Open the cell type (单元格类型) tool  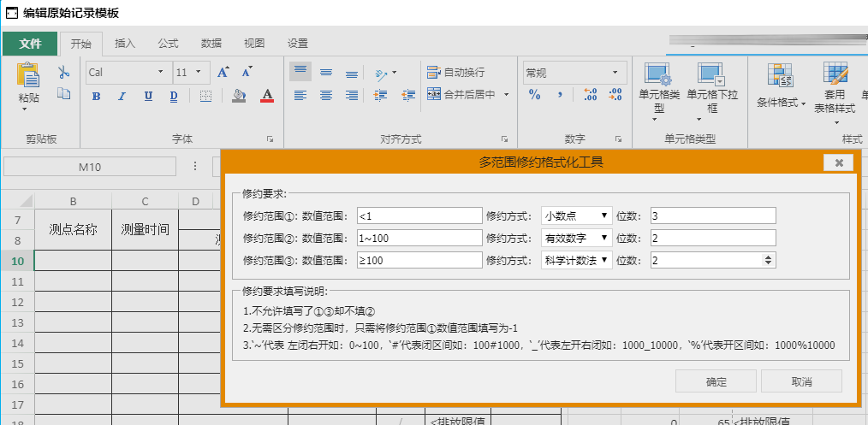(659, 91)
